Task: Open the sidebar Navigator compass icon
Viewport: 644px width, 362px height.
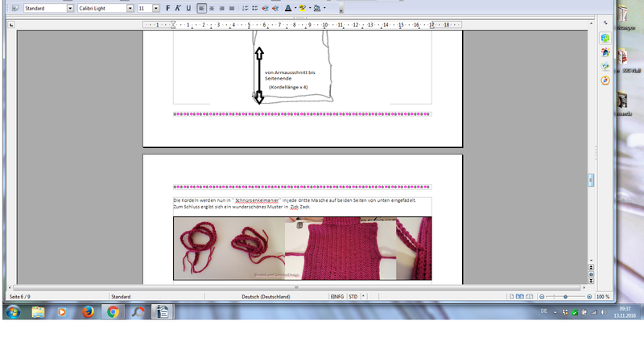Action: pos(605,80)
